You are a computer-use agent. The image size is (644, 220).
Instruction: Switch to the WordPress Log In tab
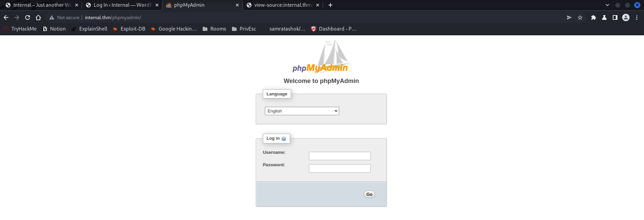tap(121, 5)
